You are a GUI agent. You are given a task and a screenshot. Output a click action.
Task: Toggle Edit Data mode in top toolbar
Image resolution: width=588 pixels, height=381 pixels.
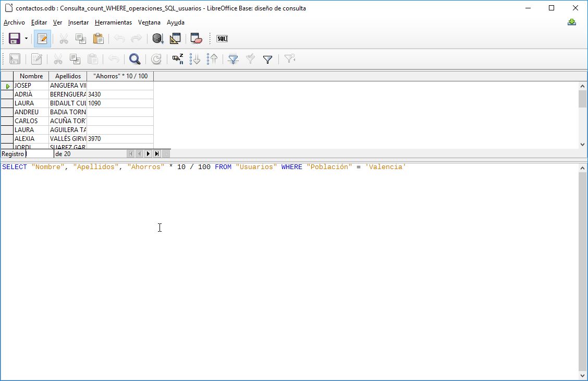pos(42,39)
